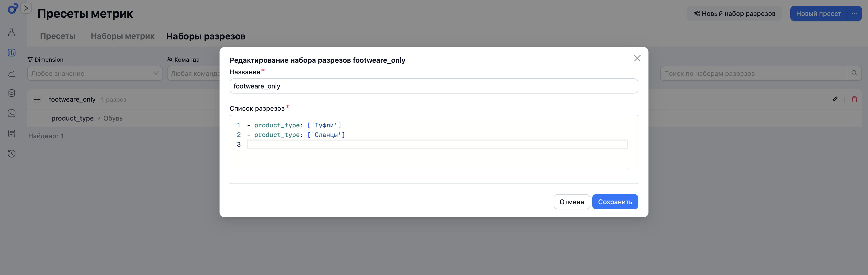
Task: Click the Название input field
Action: (x=434, y=86)
